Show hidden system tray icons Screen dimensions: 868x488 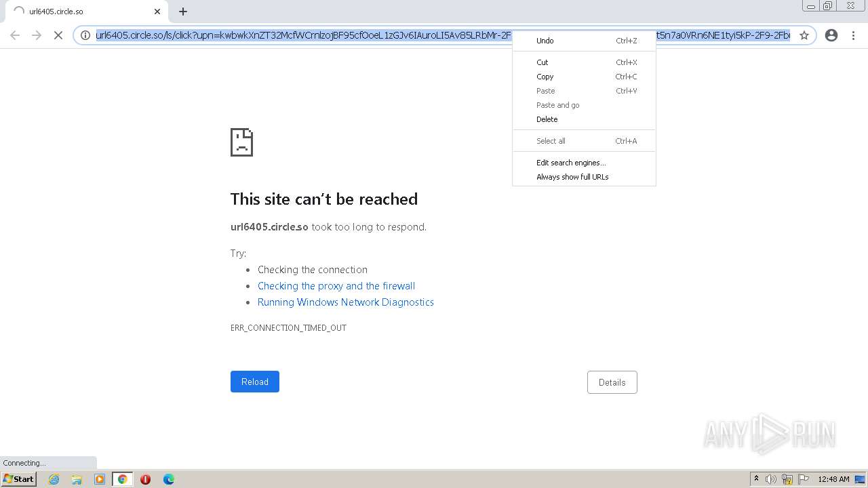pyautogui.click(x=756, y=479)
